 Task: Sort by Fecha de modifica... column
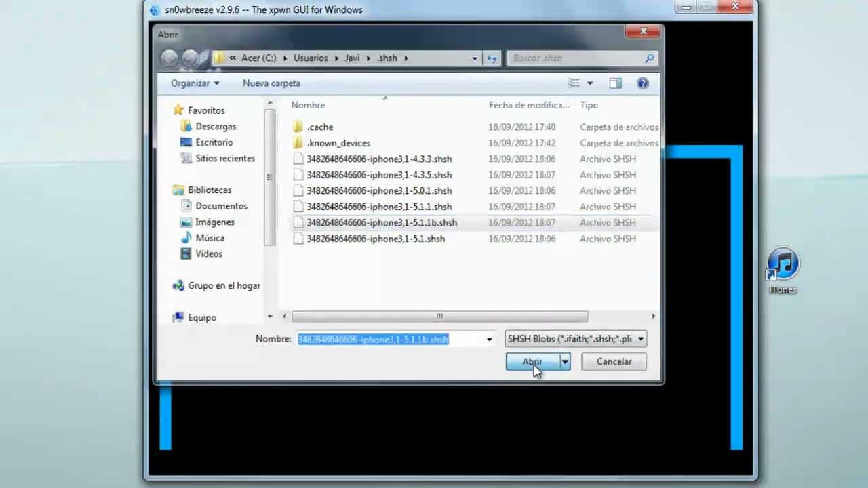(x=529, y=105)
